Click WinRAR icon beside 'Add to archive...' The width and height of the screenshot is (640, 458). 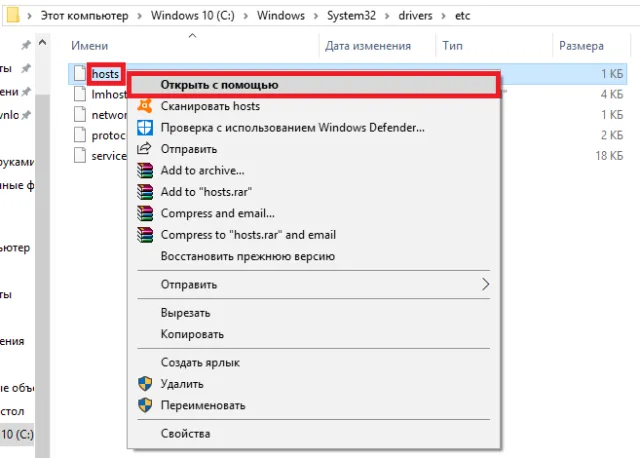(x=145, y=171)
